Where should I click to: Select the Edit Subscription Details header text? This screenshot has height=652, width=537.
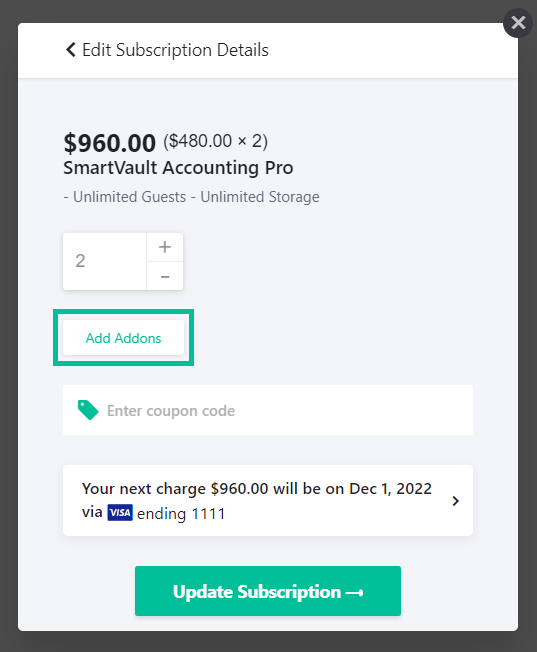point(175,50)
